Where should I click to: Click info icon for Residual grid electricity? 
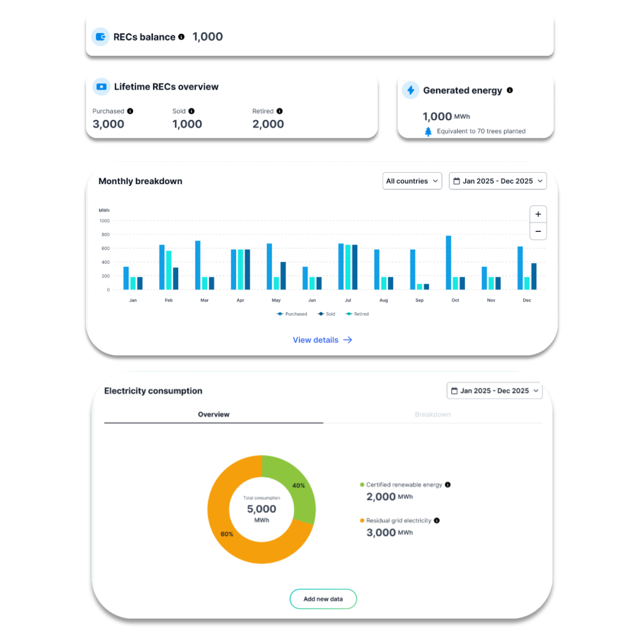(437, 521)
